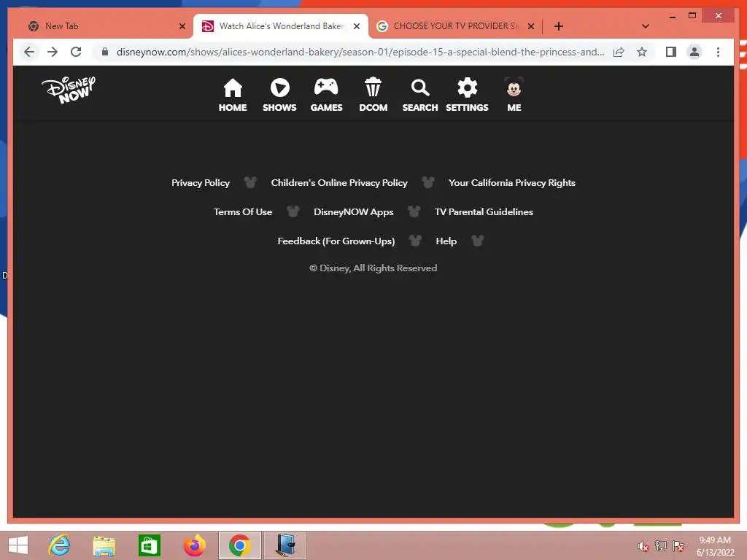Select the Watch Alice's Wonderland Bakery tab
The height and width of the screenshot is (560, 747).
point(280,26)
